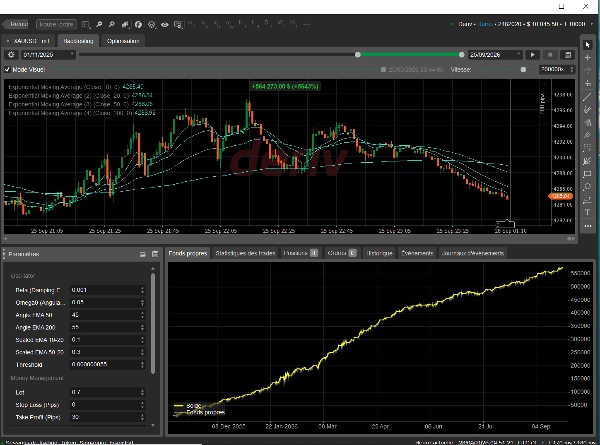The height and width of the screenshot is (445, 600).
Task: Select the W1 timeframe in toolbar
Action: point(280,24)
